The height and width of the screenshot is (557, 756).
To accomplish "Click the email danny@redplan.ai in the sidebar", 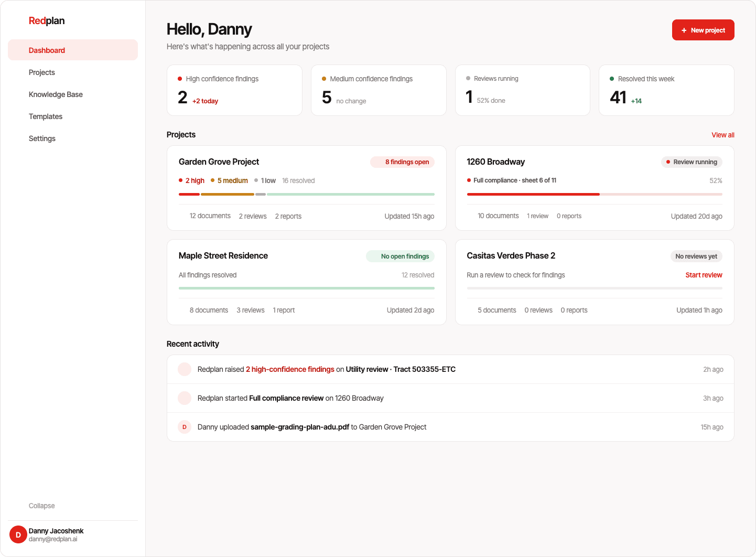I will [x=53, y=539].
